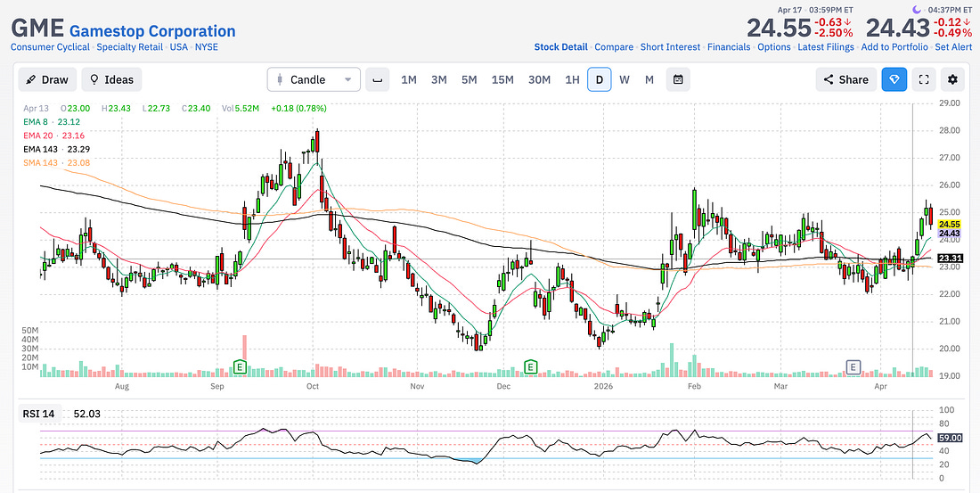Select the SMA 143 indicator label

pos(56,163)
